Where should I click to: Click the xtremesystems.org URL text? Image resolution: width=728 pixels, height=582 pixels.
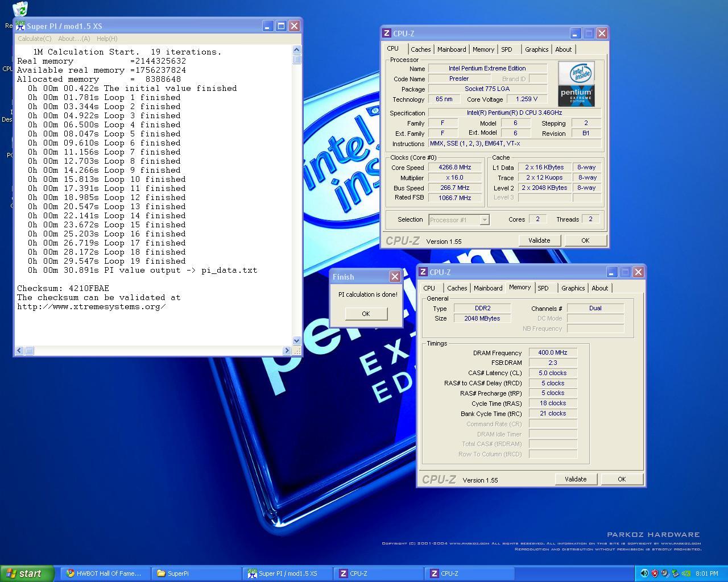click(92, 306)
